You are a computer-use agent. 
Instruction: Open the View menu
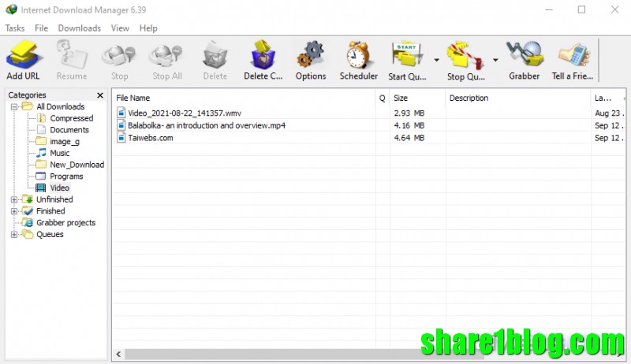pos(120,28)
